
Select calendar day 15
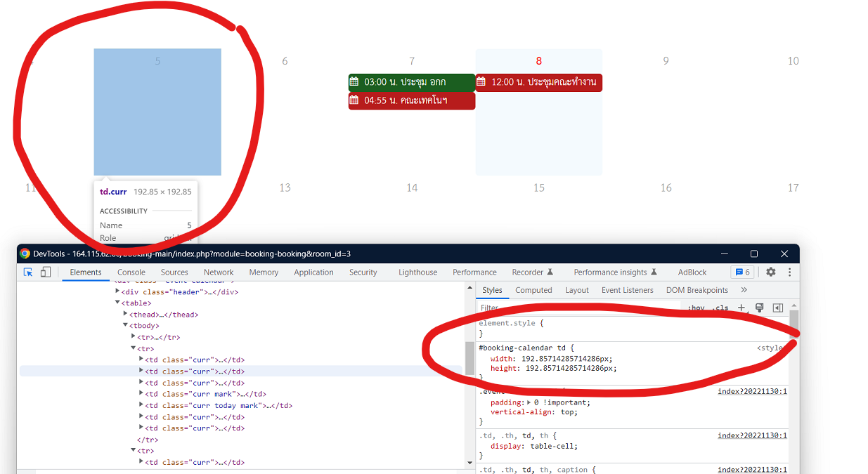pos(539,187)
